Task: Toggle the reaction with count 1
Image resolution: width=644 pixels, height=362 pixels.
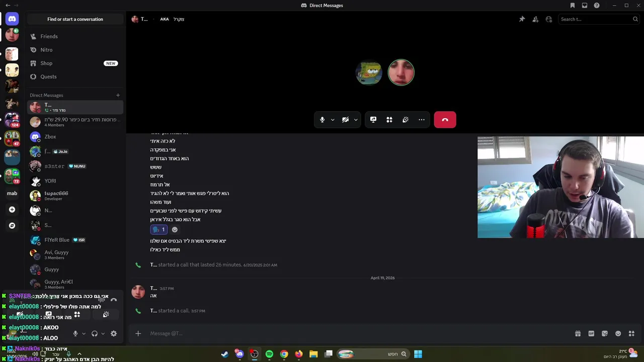Action: pos(159,229)
